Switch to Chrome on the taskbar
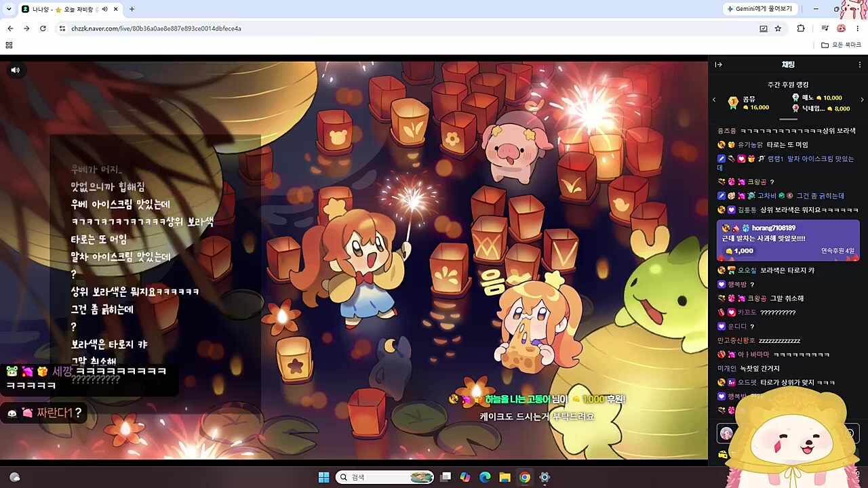Screen dimensions: 868x488 tap(524, 477)
